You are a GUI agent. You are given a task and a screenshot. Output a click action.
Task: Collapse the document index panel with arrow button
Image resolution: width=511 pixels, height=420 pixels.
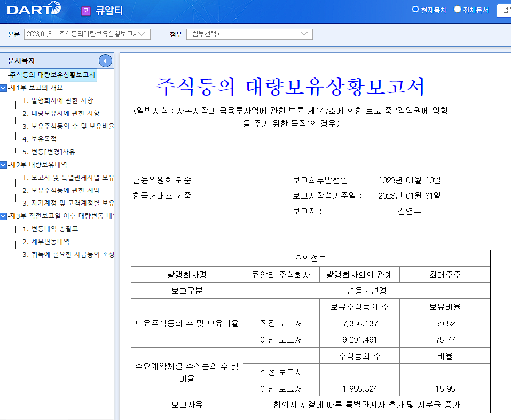(x=105, y=61)
